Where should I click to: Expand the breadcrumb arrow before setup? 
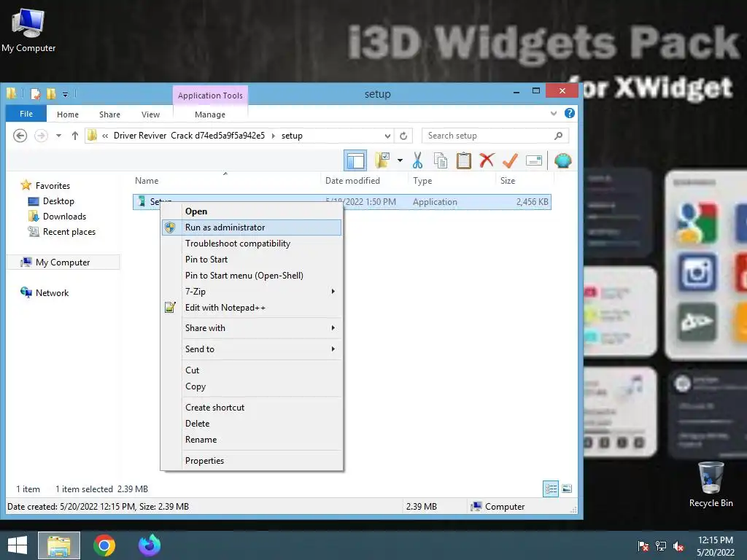[274, 136]
